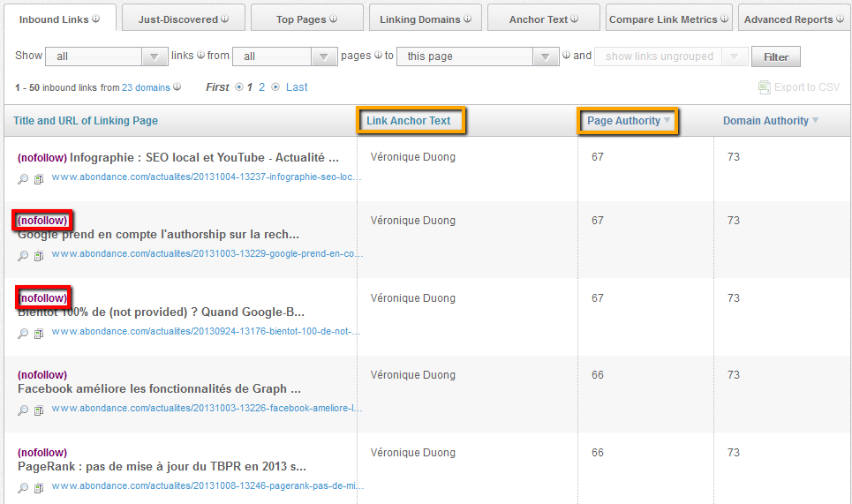The width and height of the screenshot is (852, 504).
Task: Click first-page arrow icon after First
Action: pyautogui.click(x=238, y=87)
